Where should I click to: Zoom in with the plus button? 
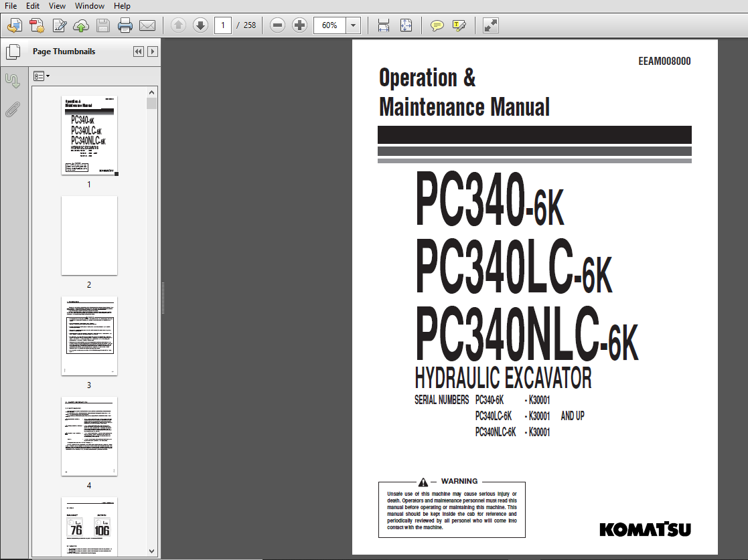coord(299,25)
